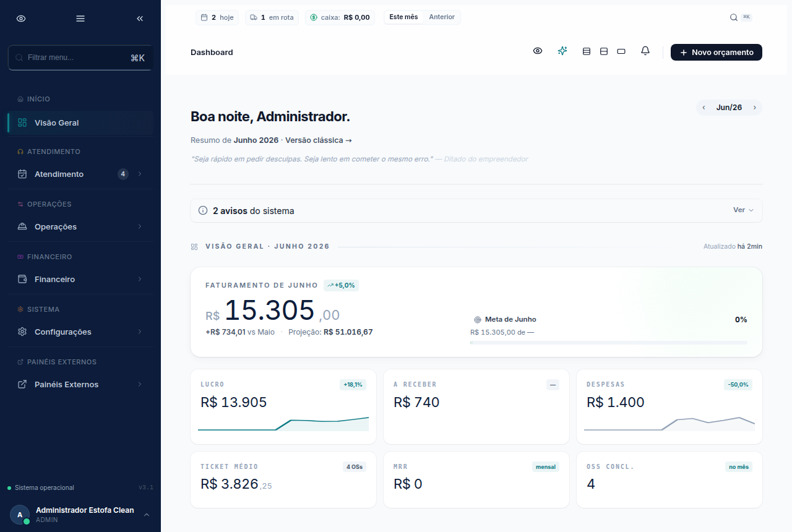Select the two-row density layout icon

[604, 52]
